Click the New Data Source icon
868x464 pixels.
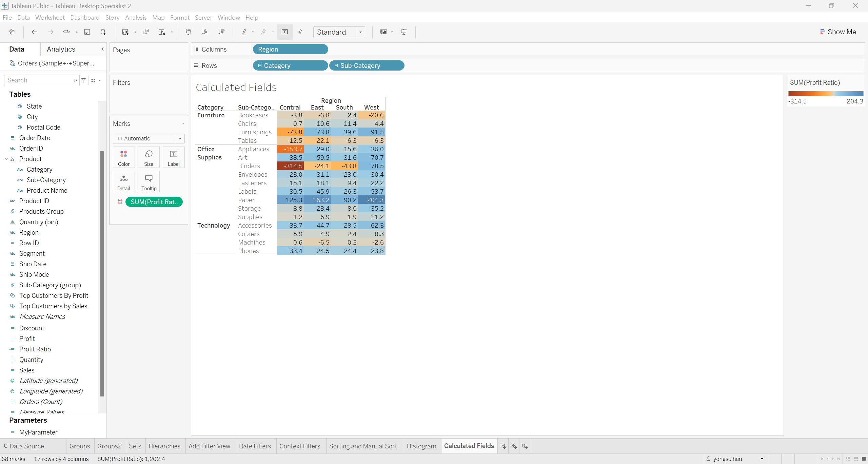pos(103,32)
